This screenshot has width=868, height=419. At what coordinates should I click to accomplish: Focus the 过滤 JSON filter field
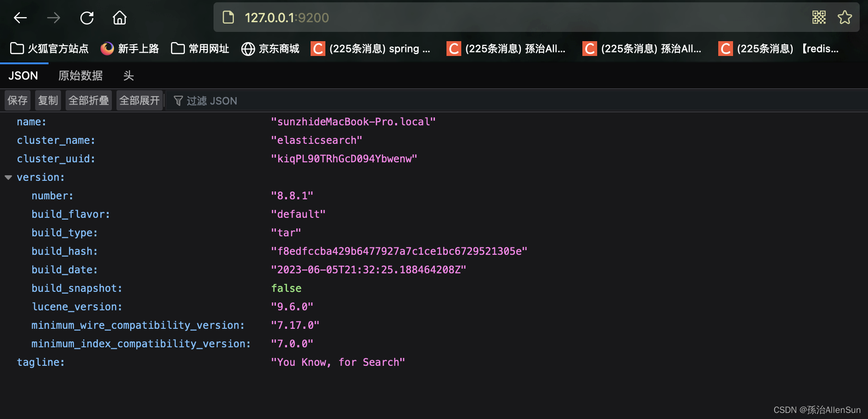(x=518, y=101)
